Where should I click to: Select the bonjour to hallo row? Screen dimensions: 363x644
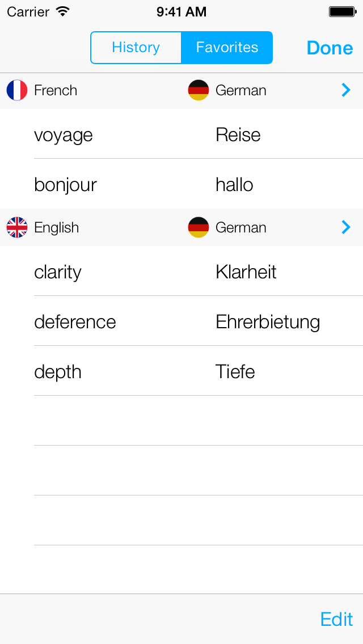pos(181,184)
